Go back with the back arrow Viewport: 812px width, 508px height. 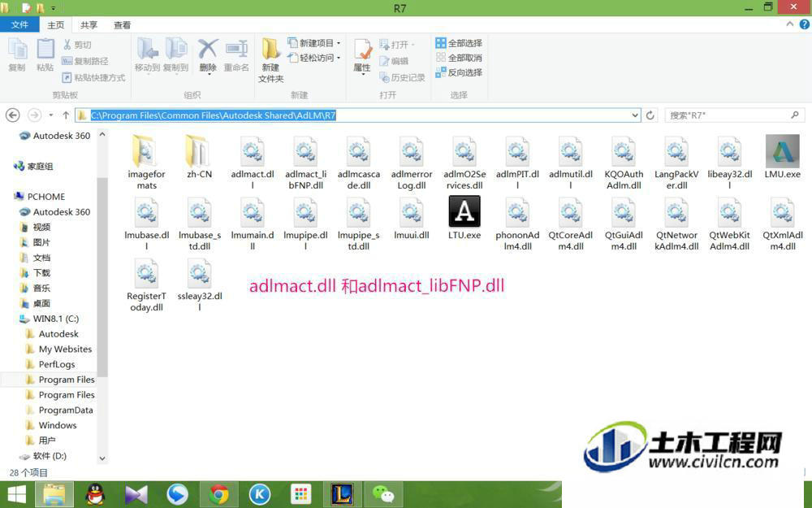coord(13,115)
